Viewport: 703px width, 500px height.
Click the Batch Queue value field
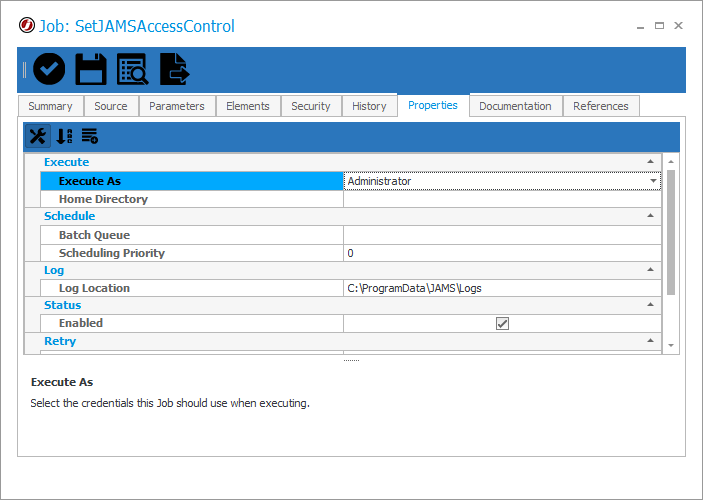[502, 235]
